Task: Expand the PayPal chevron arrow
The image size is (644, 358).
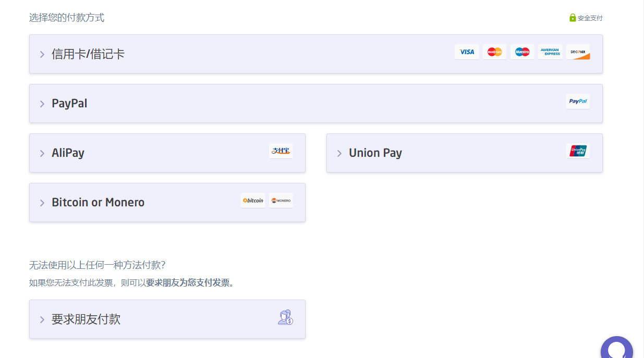Action: (x=42, y=104)
